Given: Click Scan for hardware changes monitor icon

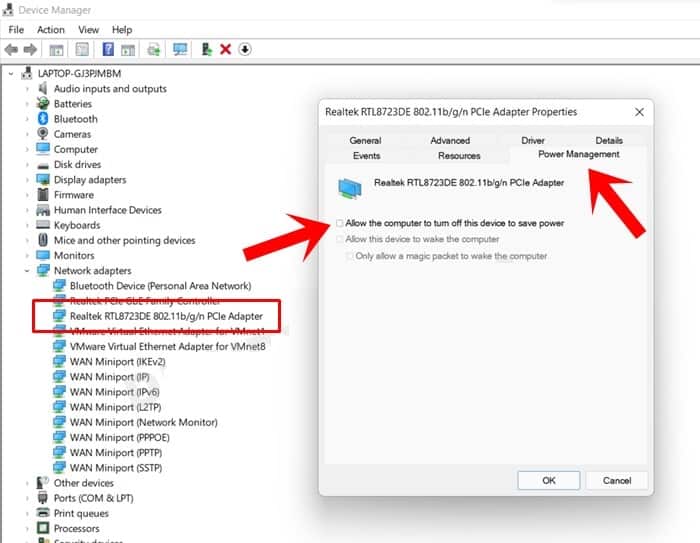Looking at the screenshot, I should coord(180,49).
